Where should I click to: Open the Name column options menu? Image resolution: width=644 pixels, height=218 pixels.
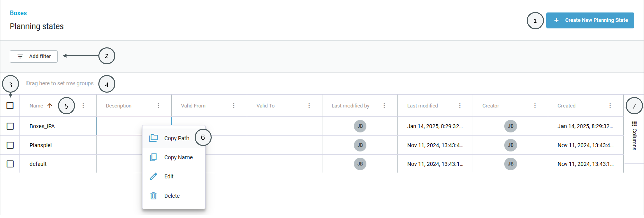[83, 106]
